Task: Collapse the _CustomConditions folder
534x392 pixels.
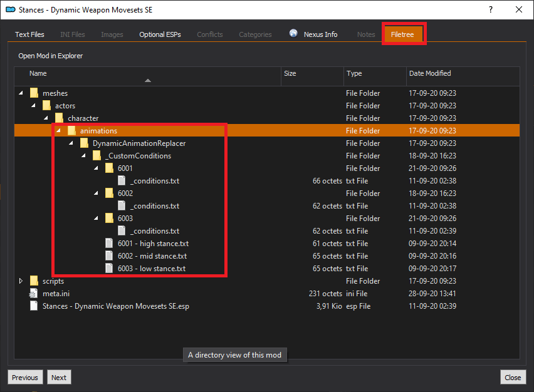Action: click(84, 155)
